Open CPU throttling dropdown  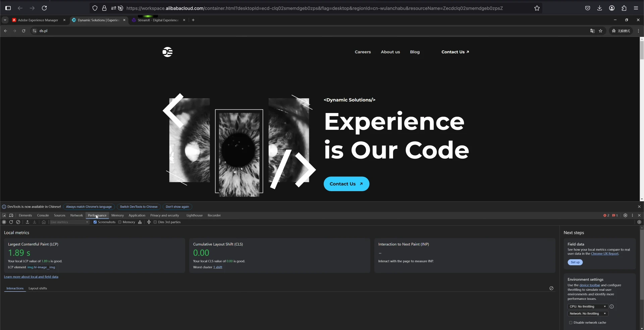[588, 307]
